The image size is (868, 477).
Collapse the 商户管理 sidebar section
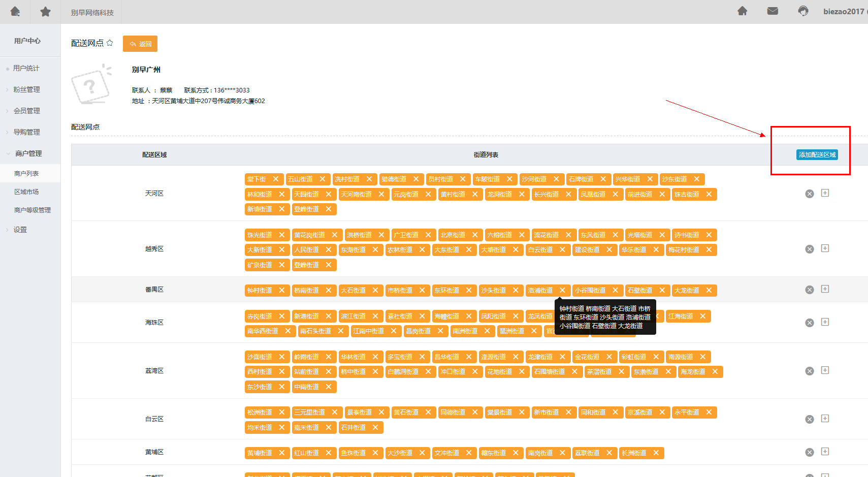click(28, 153)
